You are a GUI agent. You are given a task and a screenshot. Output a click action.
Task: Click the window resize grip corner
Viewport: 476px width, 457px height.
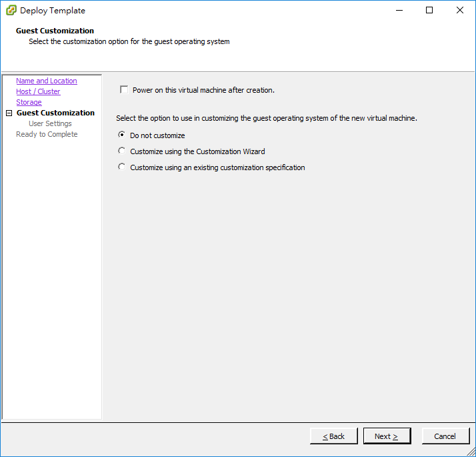coord(471,452)
